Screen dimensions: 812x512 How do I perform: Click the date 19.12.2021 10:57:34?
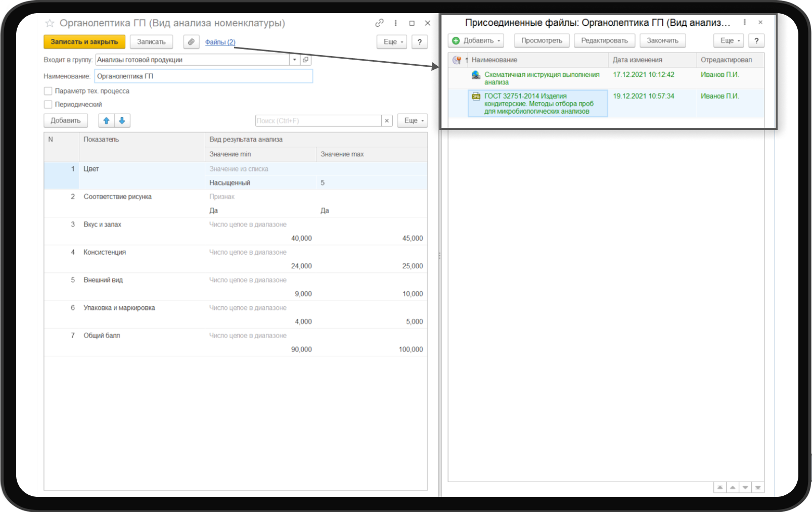pos(644,96)
